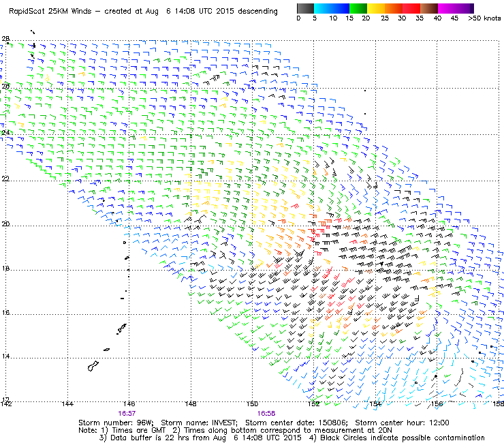Click the latitude axis label 24

(x=5, y=132)
